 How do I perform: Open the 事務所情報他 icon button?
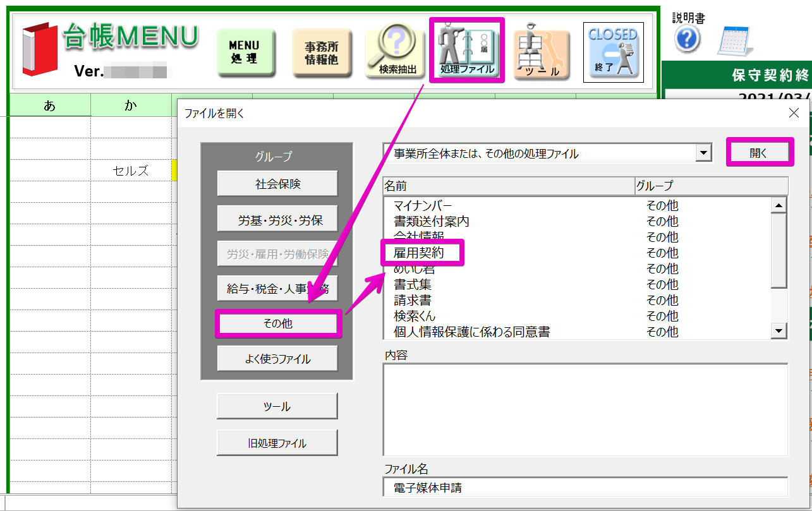coord(321,52)
